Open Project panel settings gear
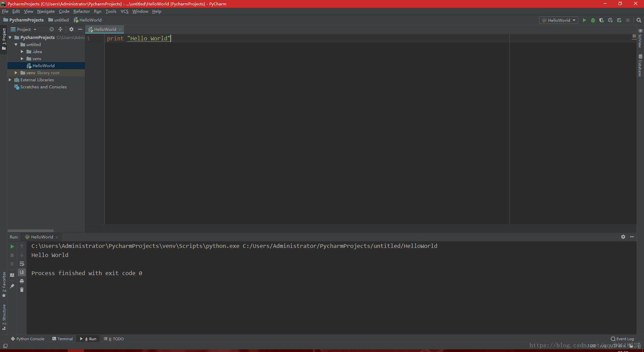This screenshot has height=352, width=644. (71, 29)
